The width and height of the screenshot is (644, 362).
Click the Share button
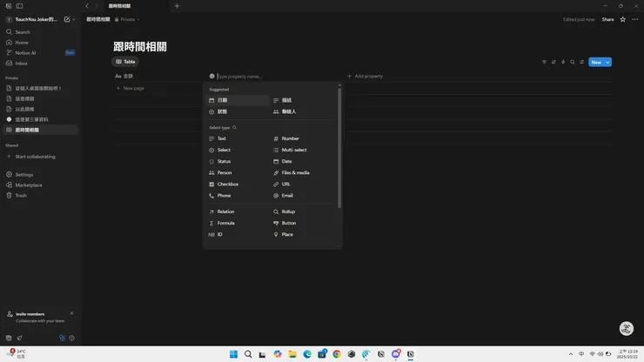607,19
